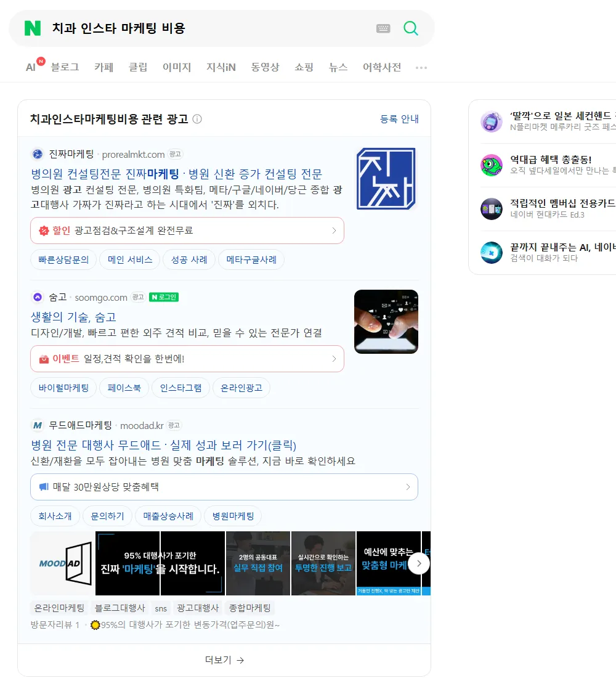Click the '딸깍'으로 일본 세컨핸드 round icon
This screenshot has width=616, height=678.
[x=492, y=121]
